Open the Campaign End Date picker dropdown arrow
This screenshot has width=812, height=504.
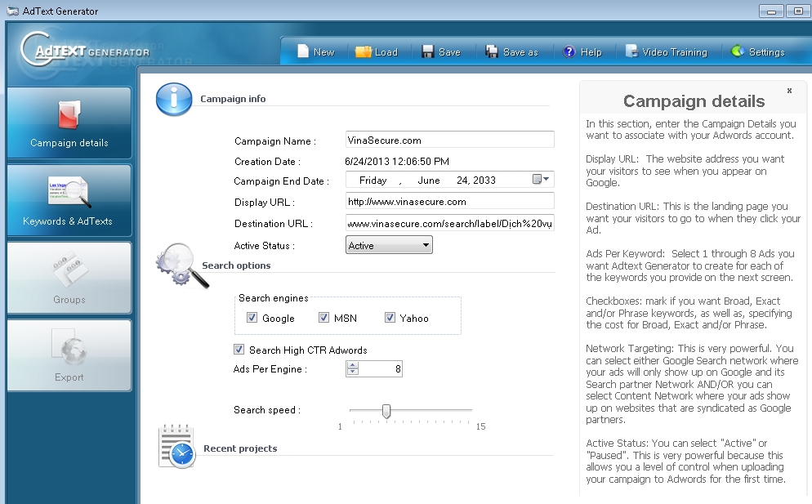coord(546,179)
